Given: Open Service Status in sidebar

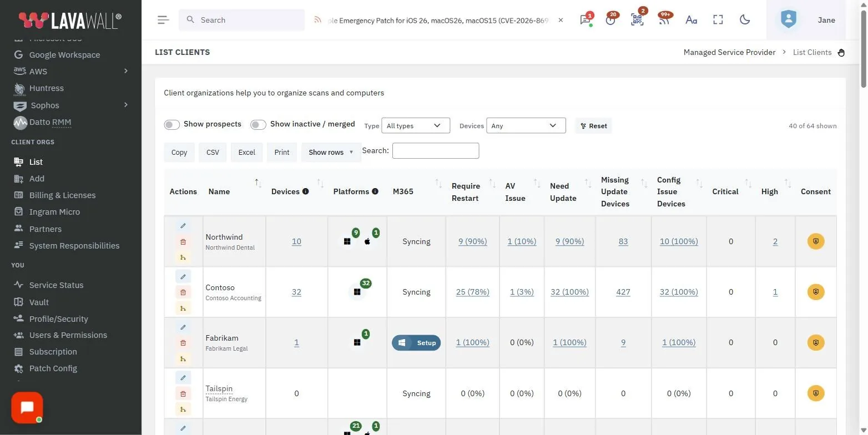Looking at the screenshot, I should click(56, 285).
